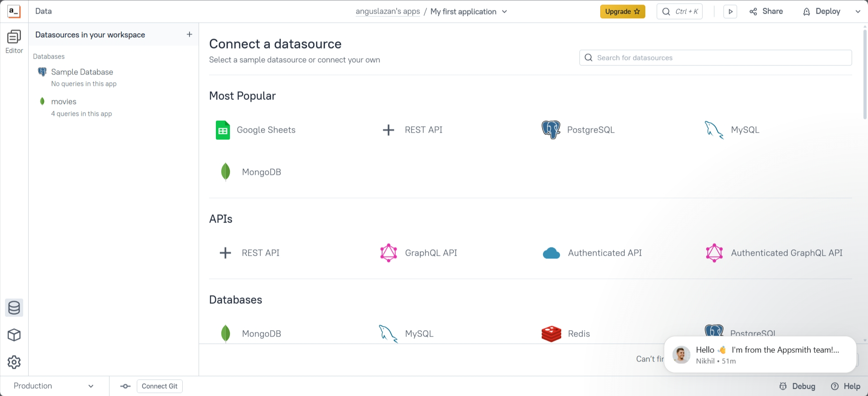Viewport: 868px width, 396px height.
Task: Expand the Deploy options chevron
Action: [858, 12]
